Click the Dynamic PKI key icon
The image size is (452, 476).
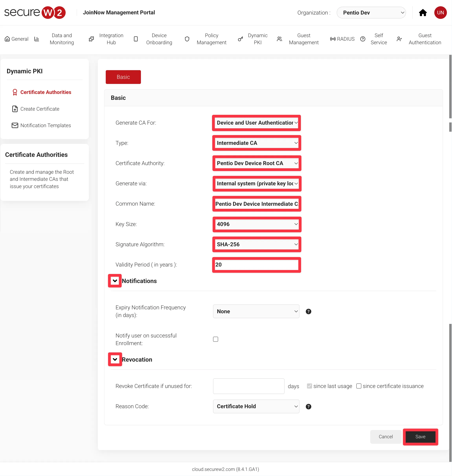pos(240,39)
